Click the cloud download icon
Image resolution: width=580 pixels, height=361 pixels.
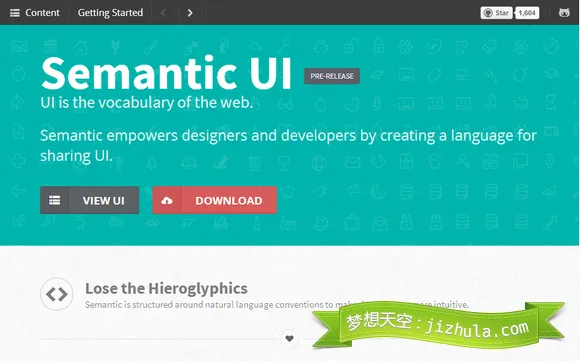coord(167,200)
